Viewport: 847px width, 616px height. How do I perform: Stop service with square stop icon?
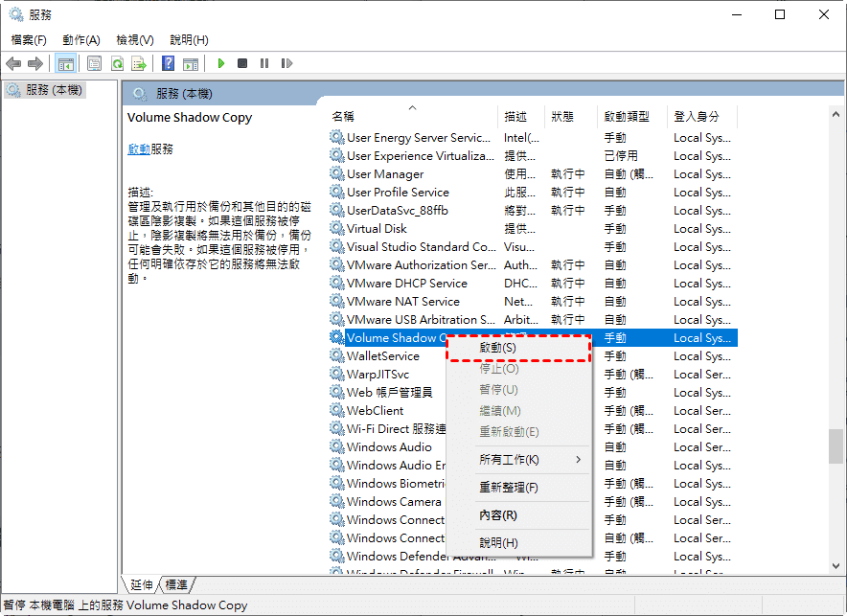coord(242,63)
